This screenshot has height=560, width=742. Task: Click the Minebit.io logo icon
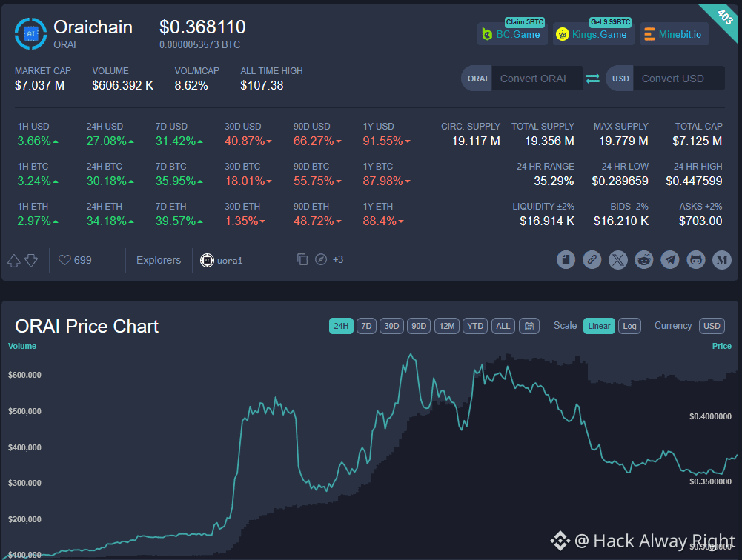click(x=649, y=34)
